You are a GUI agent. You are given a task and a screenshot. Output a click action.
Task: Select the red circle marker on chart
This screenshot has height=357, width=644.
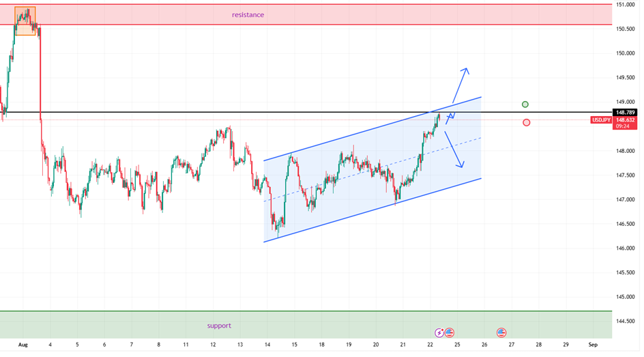tap(526, 122)
